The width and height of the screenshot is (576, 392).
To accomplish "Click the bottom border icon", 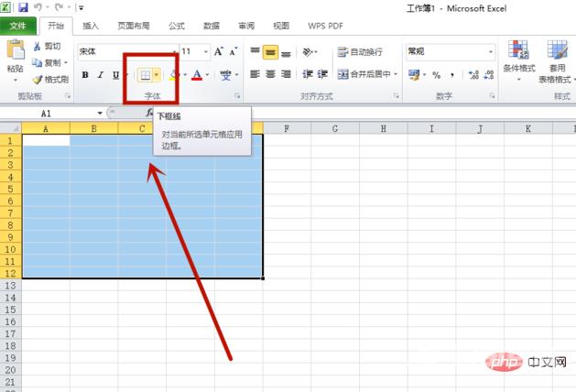I will (145, 75).
